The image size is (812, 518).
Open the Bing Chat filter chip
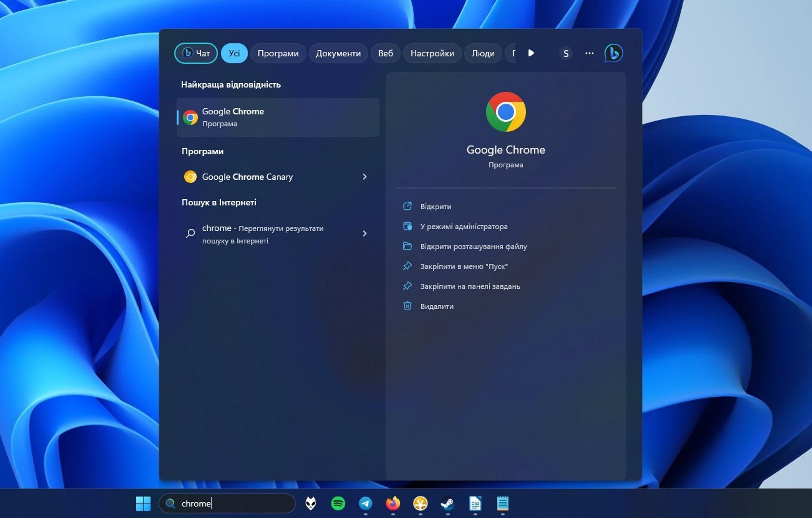pyautogui.click(x=196, y=53)
